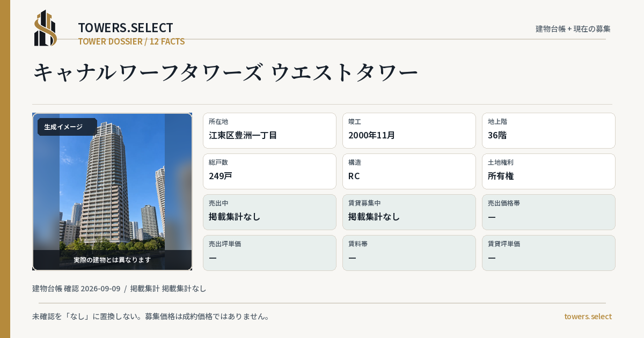Screen dimensions: 644x338
Task: Click the 建物台帳 + 現在の募集 header label
Action: (x=573, y=28)
